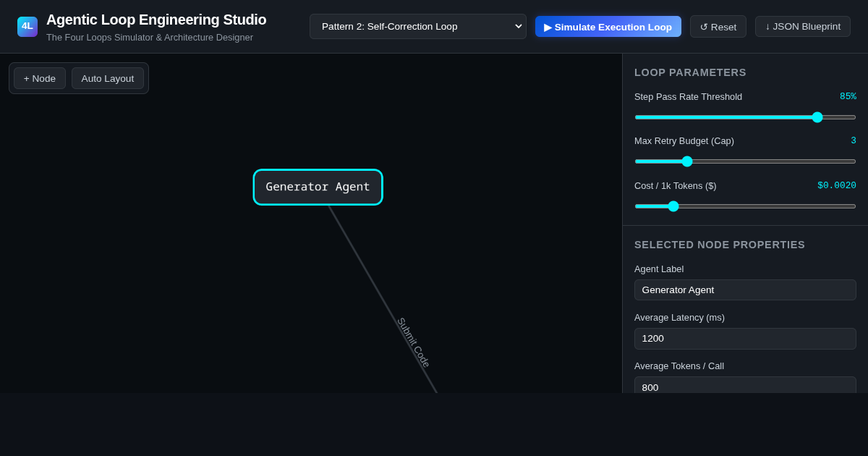The height and width of the screenshot is (456, 868).
Task: Focus the Average Tokens / Call field
Action: (x=745, y=385)
